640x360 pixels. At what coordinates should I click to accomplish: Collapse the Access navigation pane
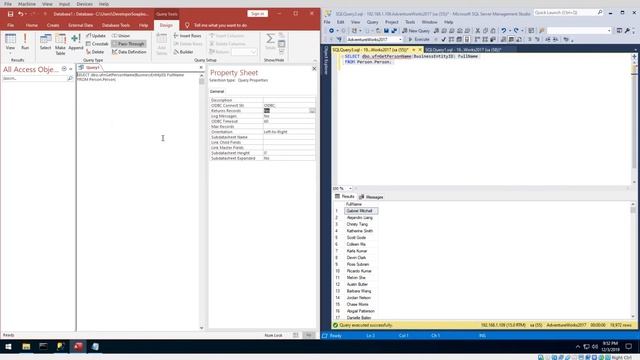(x=71, y=69)
